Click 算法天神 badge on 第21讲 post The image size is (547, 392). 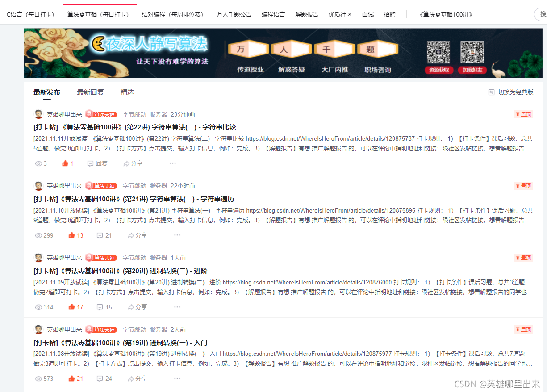(x=101, y=186)
